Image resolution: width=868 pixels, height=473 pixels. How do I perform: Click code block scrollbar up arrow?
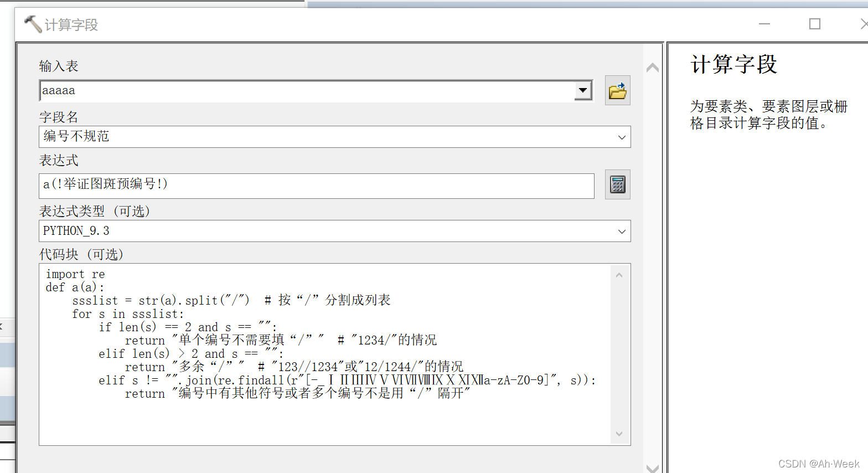(619, 275)
